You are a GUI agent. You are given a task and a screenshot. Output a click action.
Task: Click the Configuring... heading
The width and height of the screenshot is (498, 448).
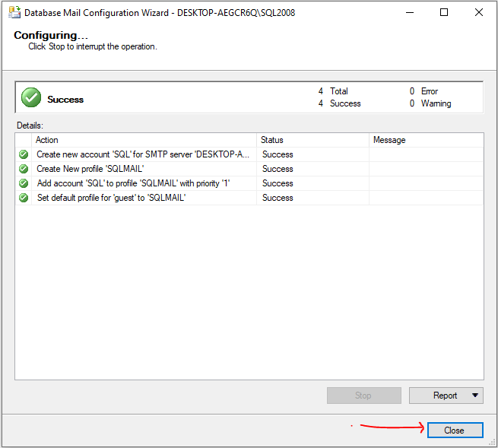click(x=51, y=35)
